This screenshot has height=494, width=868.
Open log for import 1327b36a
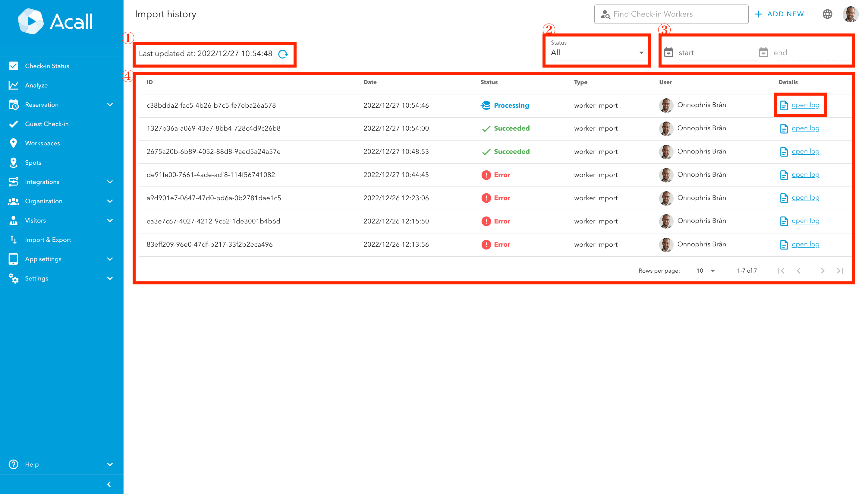pos(805,128)
